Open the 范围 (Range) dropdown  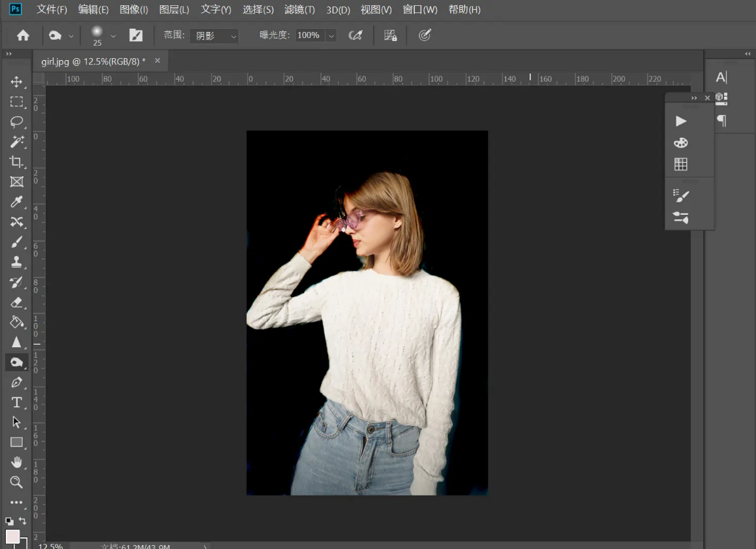click(214, 36)
